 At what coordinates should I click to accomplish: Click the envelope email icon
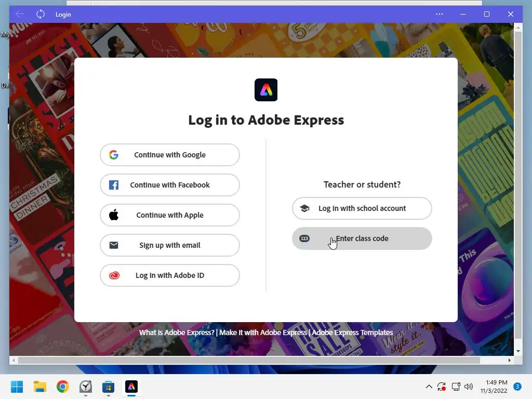pos(114,245)
